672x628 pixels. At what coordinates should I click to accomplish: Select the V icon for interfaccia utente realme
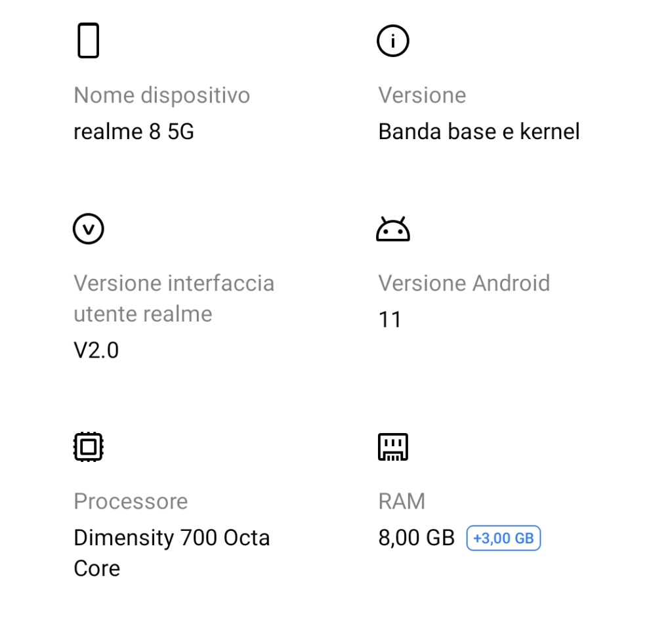89,229
